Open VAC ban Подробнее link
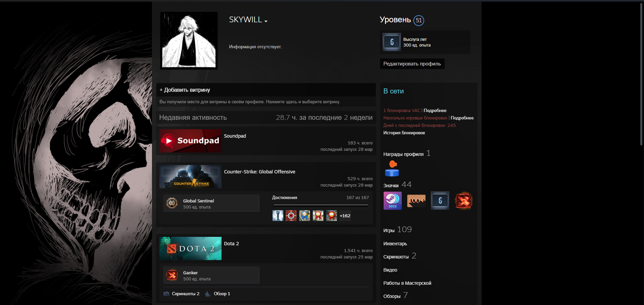This screenshot has width=644, height=305. pyautogui.click(x=435, y=111)
